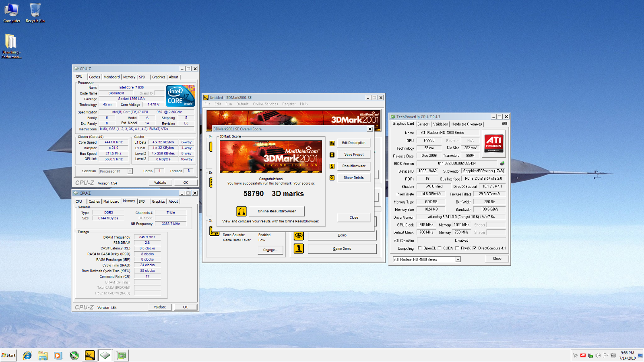
Task: Click the ResultBrowser button
Action: tap(354, 166)
